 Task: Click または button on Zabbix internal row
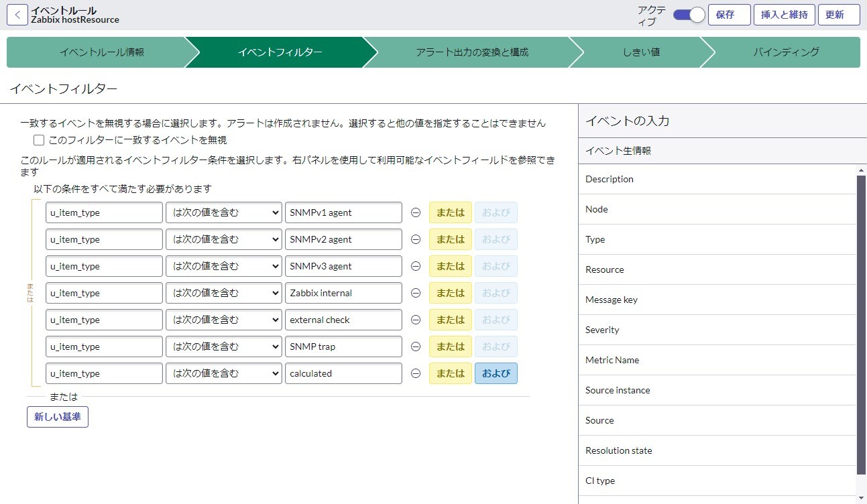451,293
